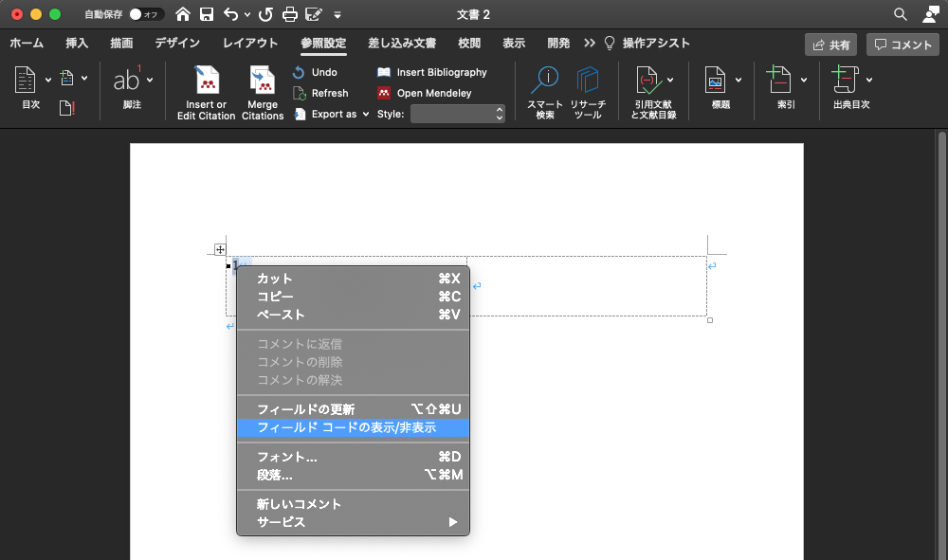The width and height of the screenshot is (948, 560).
Task: Click the Comments (コメント) button
Action: [x=902, y=45]
